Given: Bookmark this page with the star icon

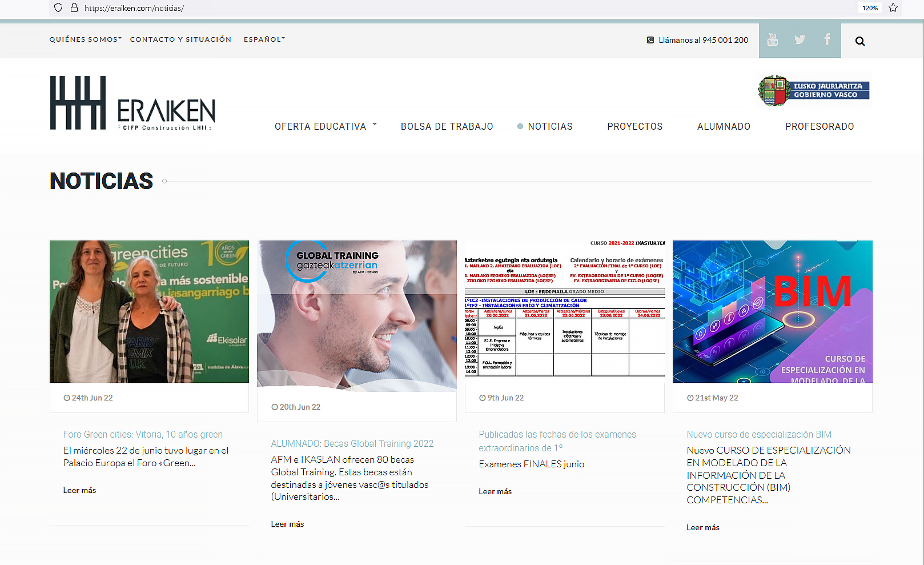Looking at the screenshot, I should (x=893, y=8).
